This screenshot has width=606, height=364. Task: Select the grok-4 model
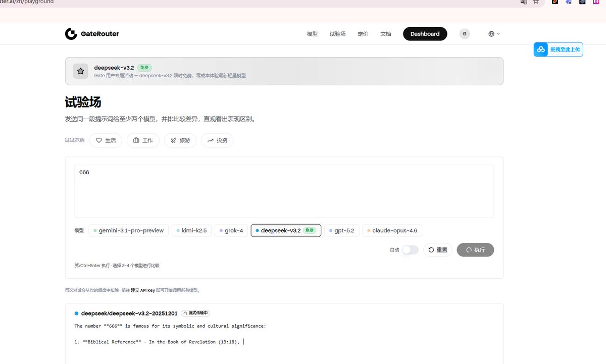tap(231, 231)
